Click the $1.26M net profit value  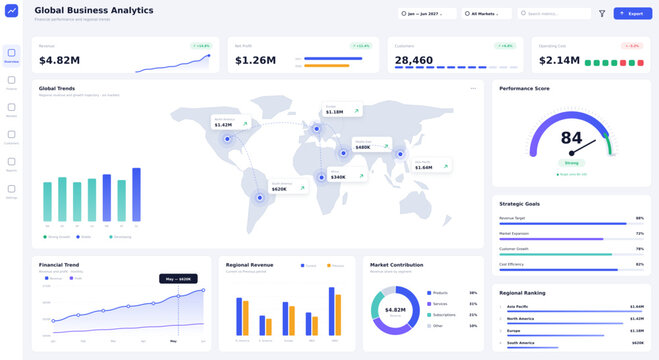click(256, 60)
